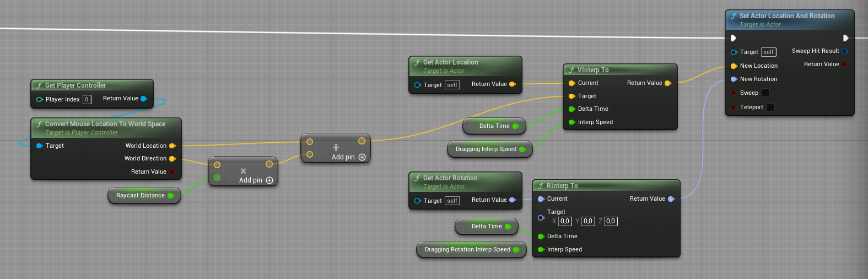Click the RInterp Target Z value field
This screenshot has height=279, width=868.
(x=610, y=221)
